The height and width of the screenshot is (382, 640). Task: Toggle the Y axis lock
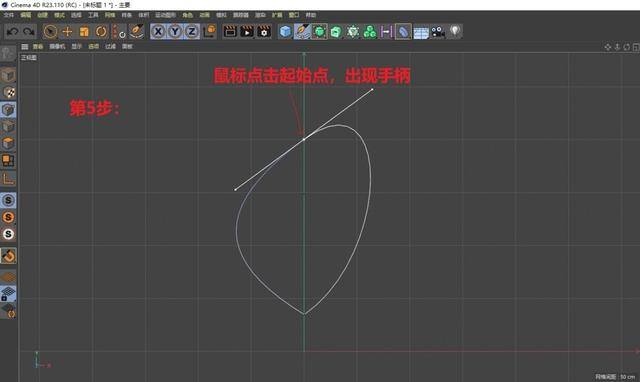(175, 31)
